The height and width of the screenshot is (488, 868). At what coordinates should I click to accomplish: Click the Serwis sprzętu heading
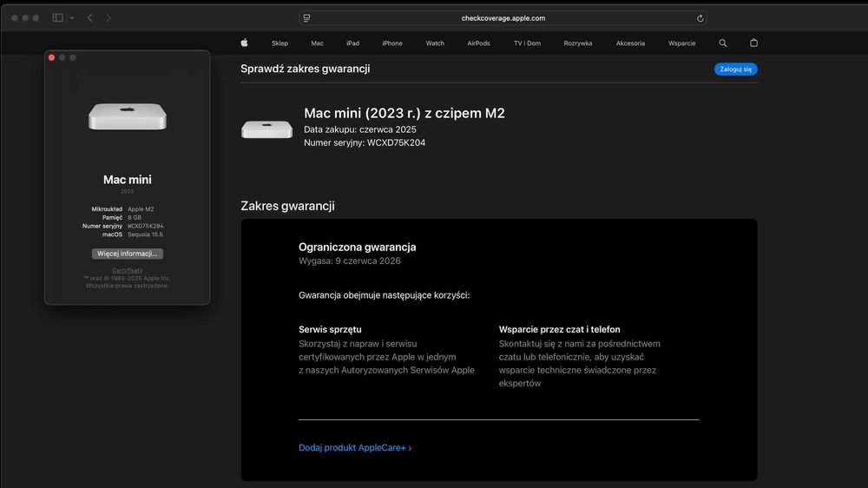330,330
